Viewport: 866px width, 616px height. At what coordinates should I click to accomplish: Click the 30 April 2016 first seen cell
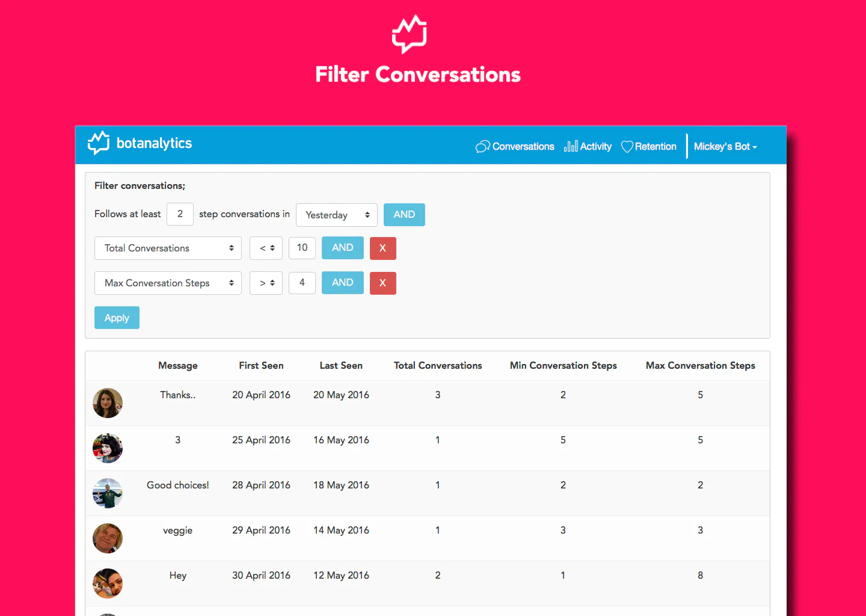click(x=261, y=575)
